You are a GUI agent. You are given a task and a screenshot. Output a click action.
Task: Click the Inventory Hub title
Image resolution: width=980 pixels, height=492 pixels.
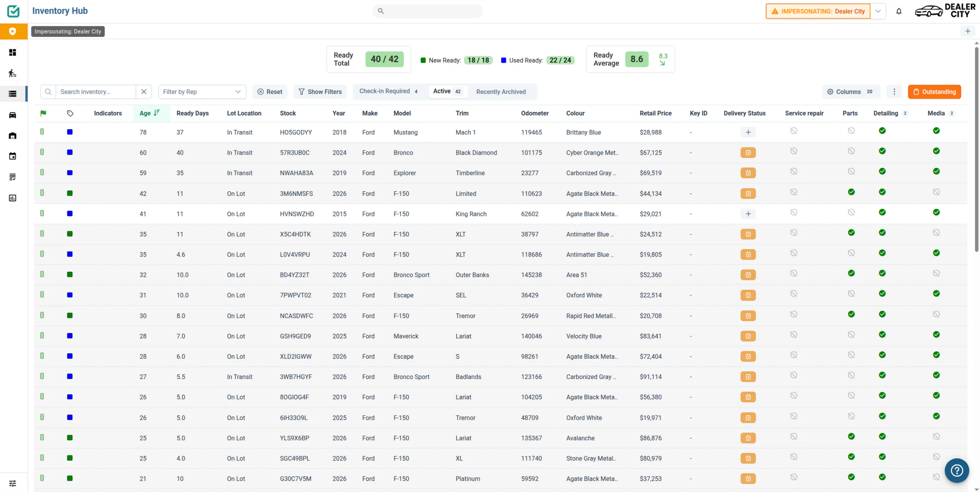(x=60, y=11)
